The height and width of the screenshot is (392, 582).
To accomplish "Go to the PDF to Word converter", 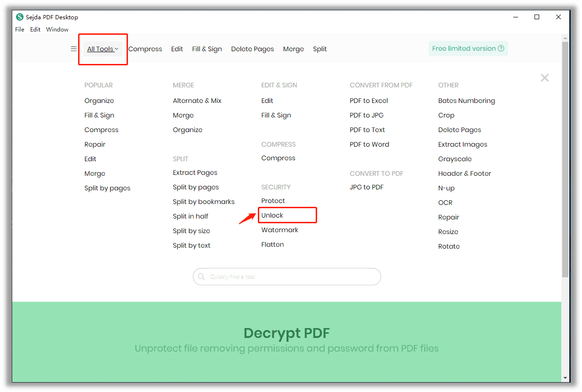I will 370,144.
